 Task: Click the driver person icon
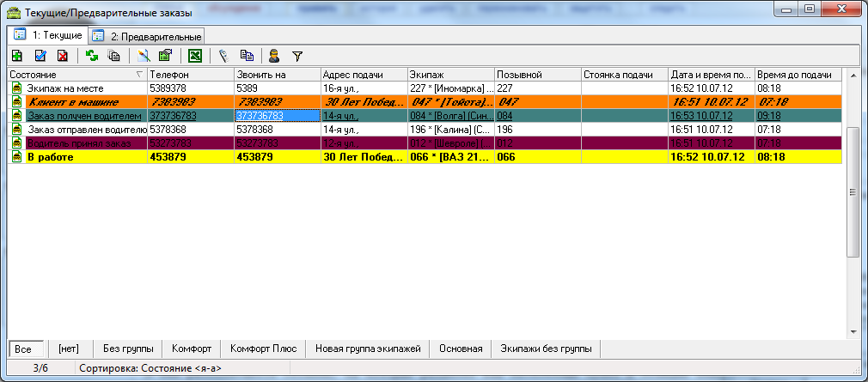(274, 57)
